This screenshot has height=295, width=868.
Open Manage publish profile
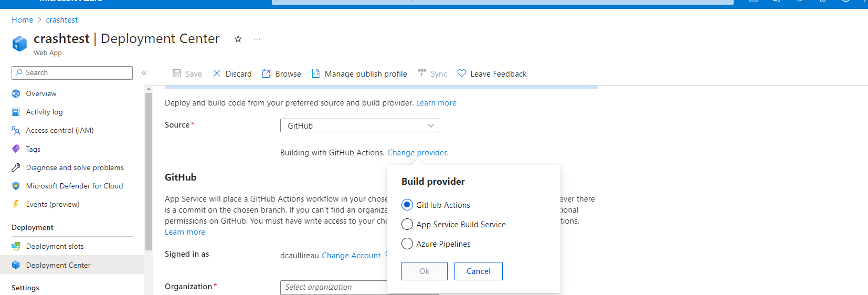point(359,74)
